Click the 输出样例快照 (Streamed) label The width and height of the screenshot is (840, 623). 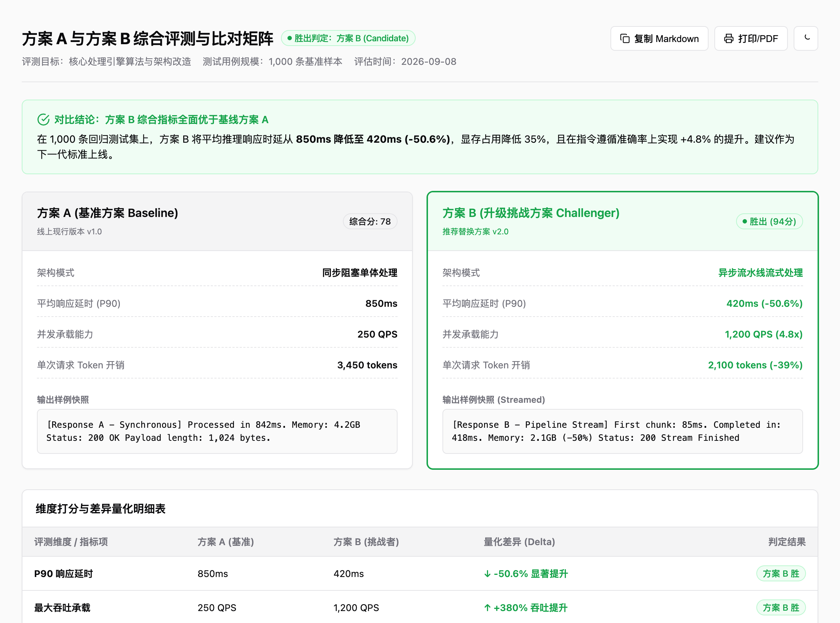pos(493,400)
